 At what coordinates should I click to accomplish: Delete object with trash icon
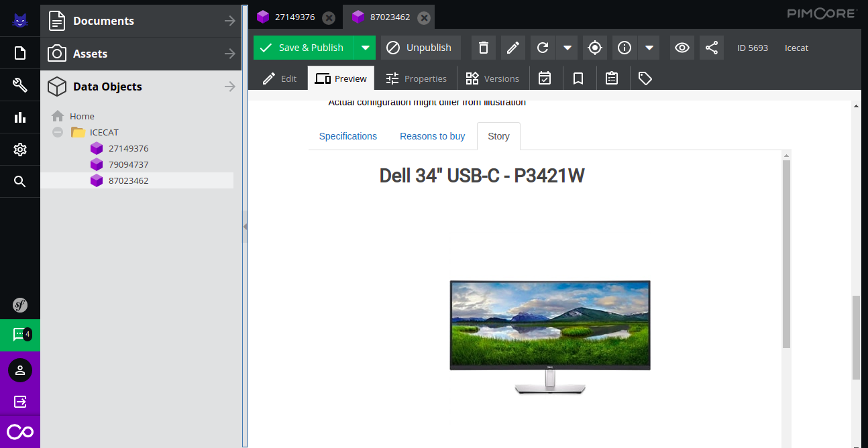tap(484, 48)
